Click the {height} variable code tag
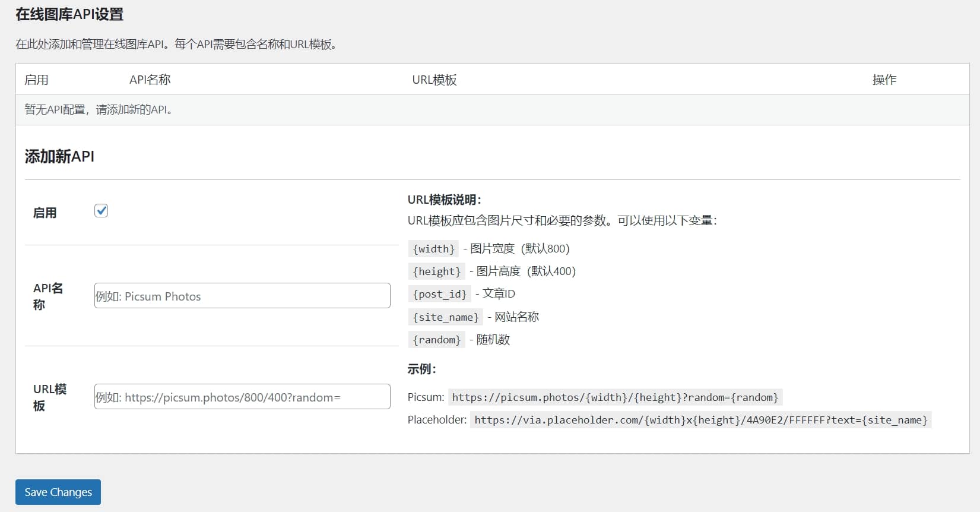The height and width of the screenshot is (512, 980). coord(436,271)
